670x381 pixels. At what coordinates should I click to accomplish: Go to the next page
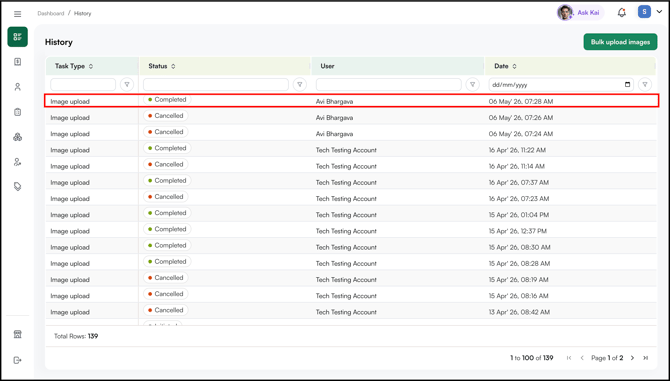(x=632, y=358)
